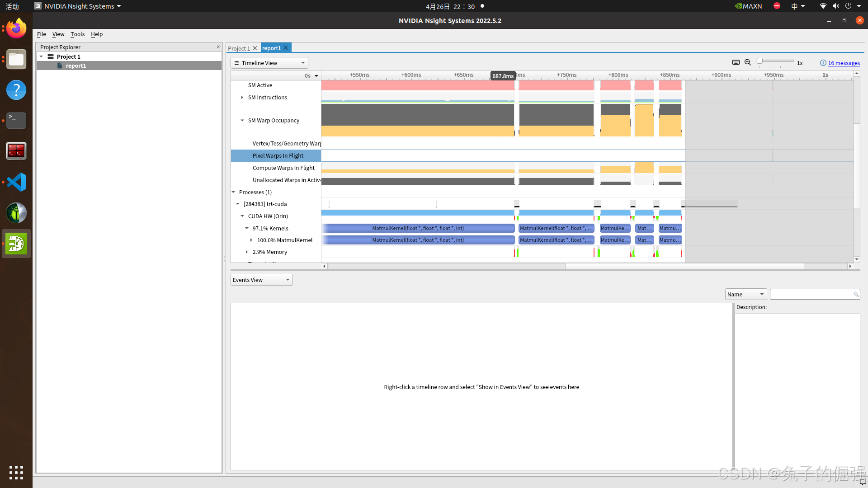Open the Timeline View dropdown
The image size is (868, 488).
269,63
